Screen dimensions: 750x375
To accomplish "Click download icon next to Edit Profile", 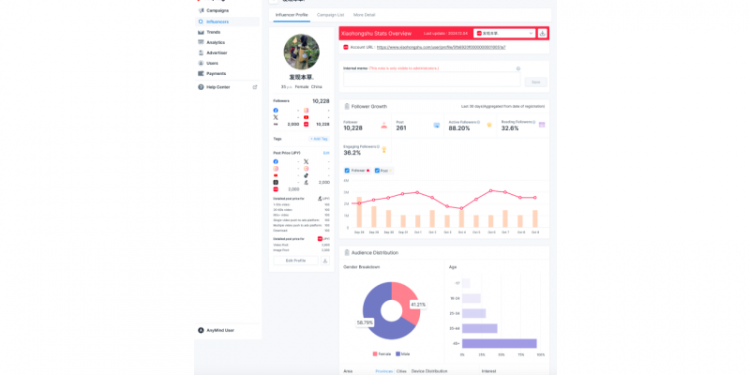I will (x=325, y=261).
